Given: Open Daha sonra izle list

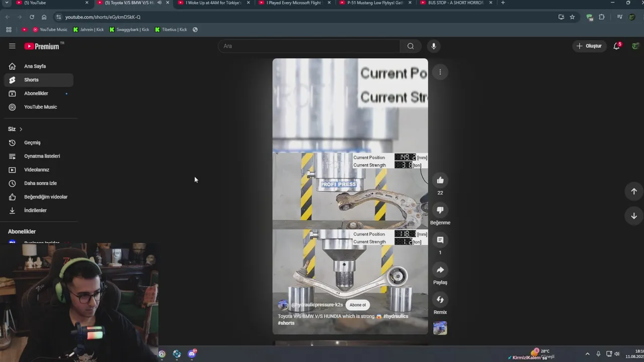Looking at the screenshot, I should [x=39, y=183].
